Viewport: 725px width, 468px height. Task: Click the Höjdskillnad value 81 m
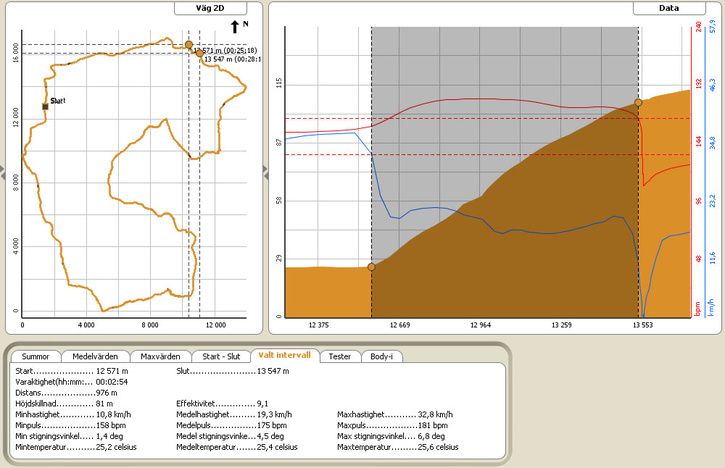click(104, 404)
